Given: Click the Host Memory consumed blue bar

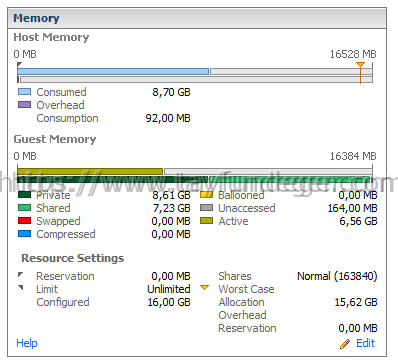Looking at the screenshot, I should [113, 71].
